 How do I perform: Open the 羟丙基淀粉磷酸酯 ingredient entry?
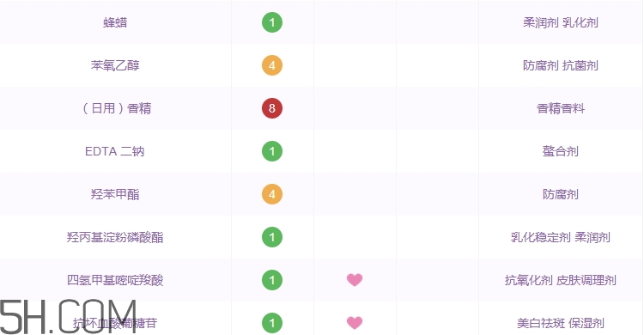click(115, 237)
